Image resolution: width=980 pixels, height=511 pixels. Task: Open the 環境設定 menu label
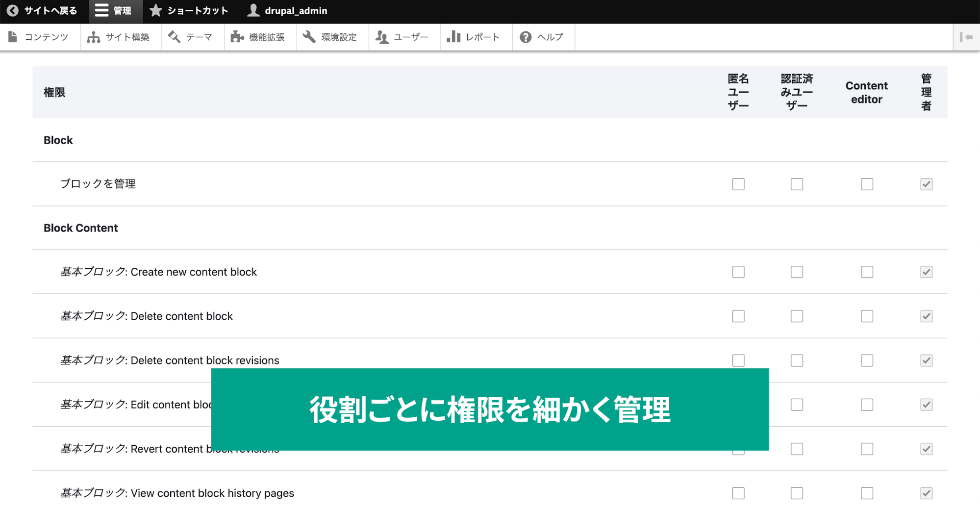[339, 37]
